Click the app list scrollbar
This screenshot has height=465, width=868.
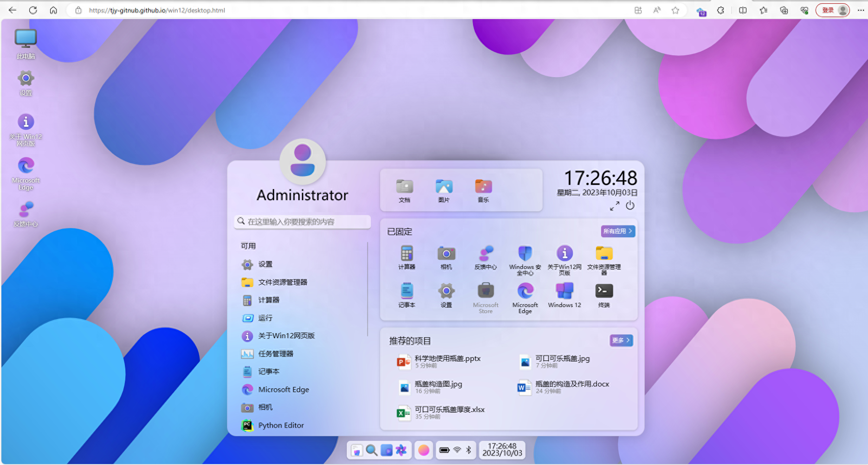coord(368,289)
